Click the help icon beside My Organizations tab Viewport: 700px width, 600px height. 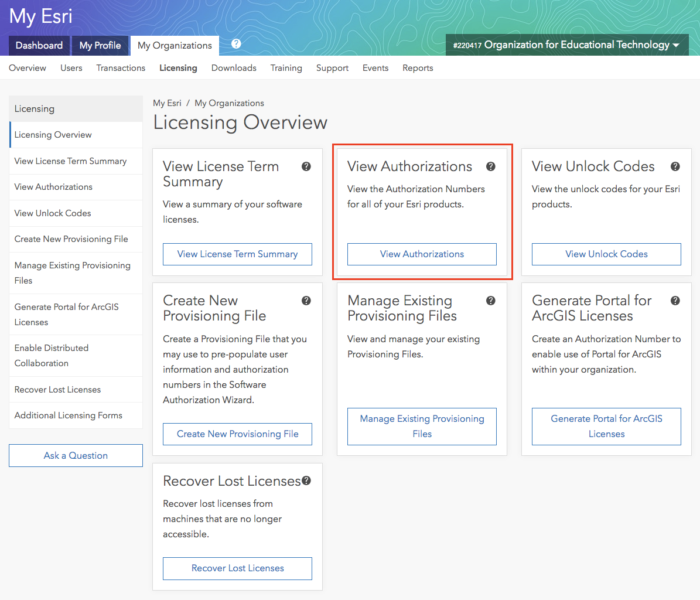coord(236,44)
